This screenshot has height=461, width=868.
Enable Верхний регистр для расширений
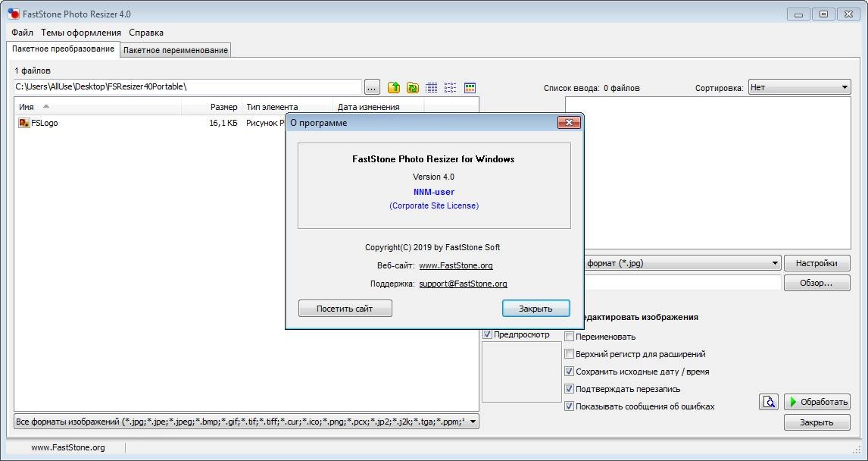569,353
